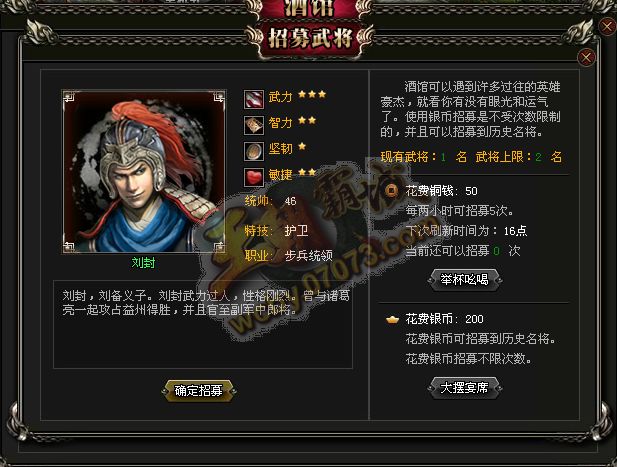Click the 酒馆 title banner at top

(309, 9)
